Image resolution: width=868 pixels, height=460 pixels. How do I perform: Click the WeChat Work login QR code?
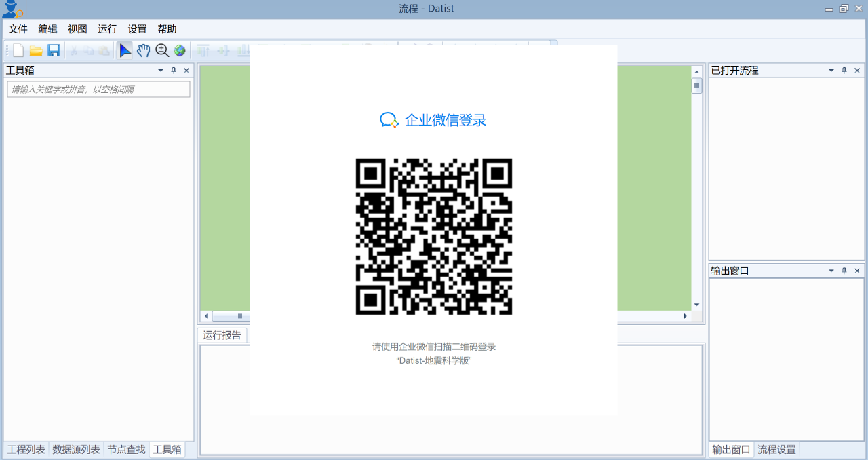pos(434,237)
